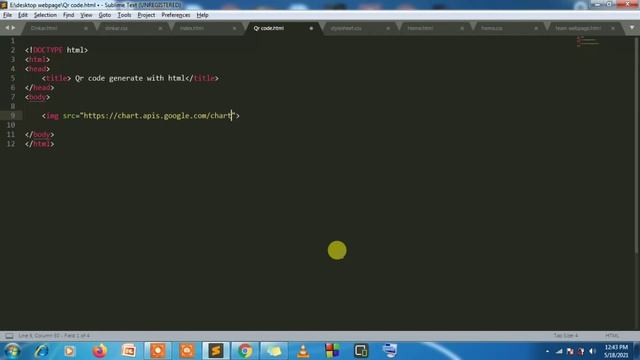Click the Line 9, Column status text
The height and width of the screenshot is (360, 640).
pyautogui.click(x=54, y=336)
